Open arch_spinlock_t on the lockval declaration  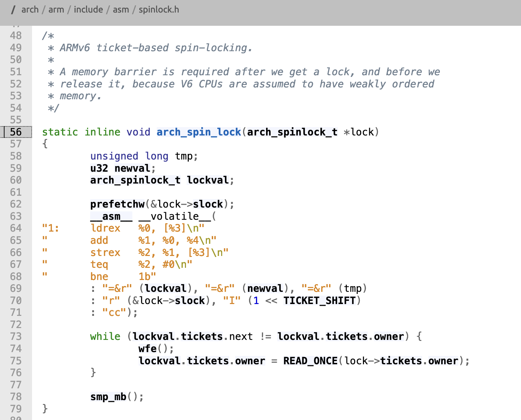coord(135,180)
